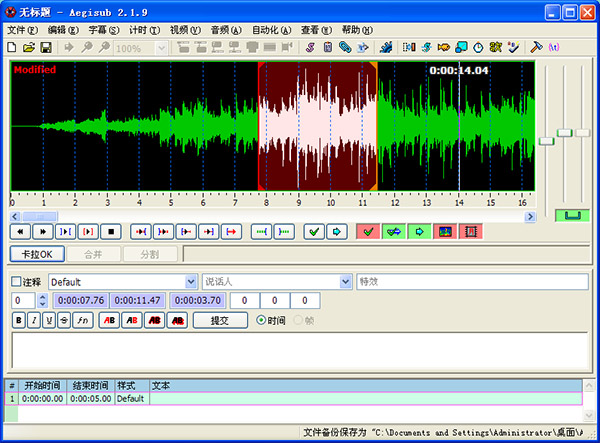The width and height of the screenshot is (600, 443).
Task: Toggle link between vertical zoom and volume
Action: point(572,215)
